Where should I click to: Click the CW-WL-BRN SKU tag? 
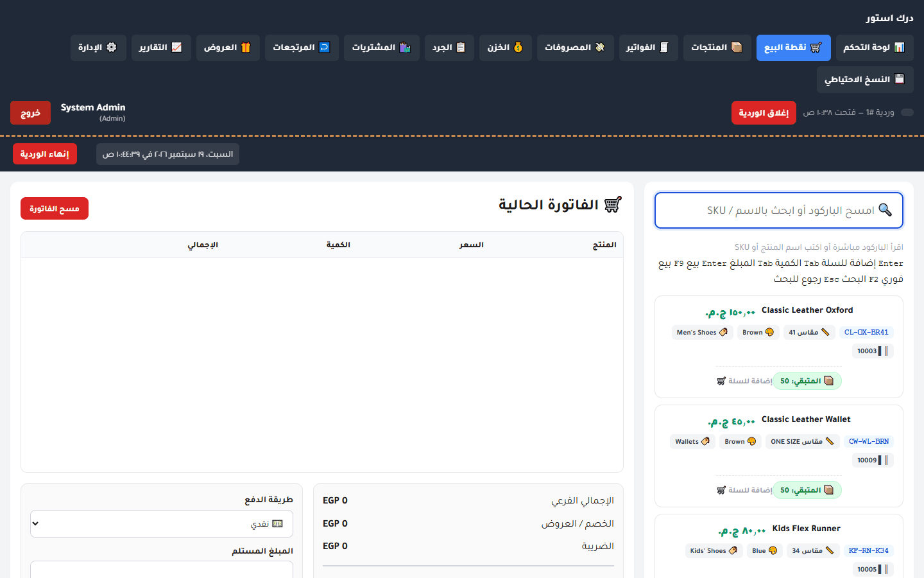tap(869, 441)
